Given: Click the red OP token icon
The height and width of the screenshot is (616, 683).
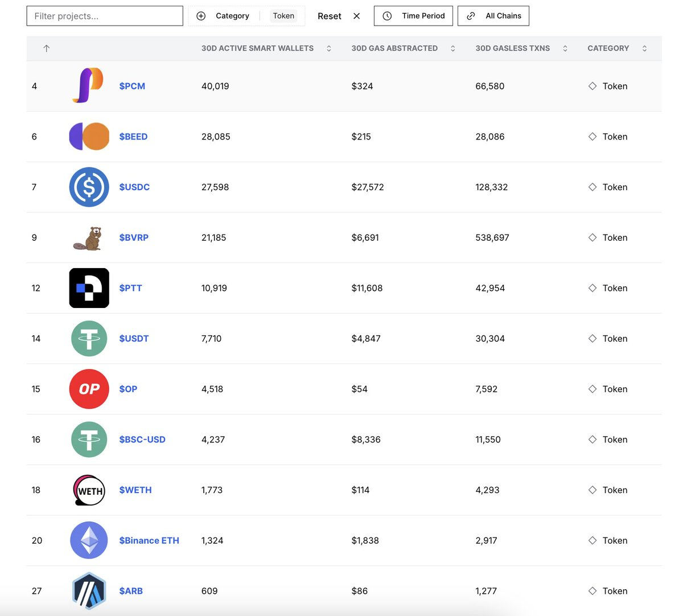Looking at the screenshot, I should tap(89, 389).
